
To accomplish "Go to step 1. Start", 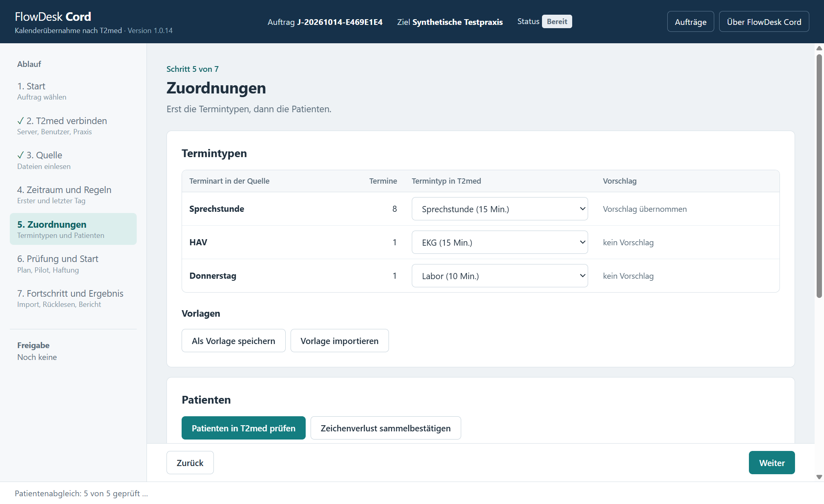I will (73, 91).
